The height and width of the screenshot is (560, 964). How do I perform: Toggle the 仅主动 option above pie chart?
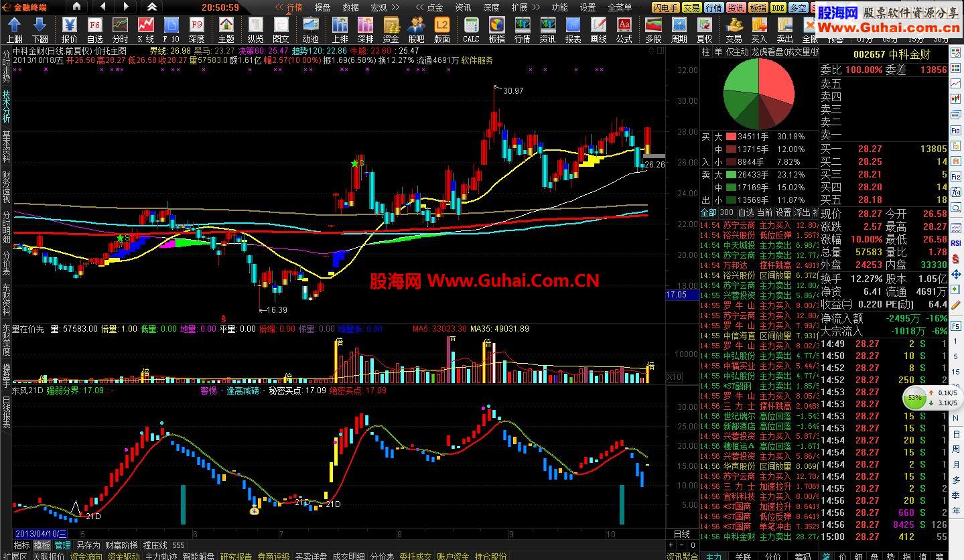pos(738,52)
